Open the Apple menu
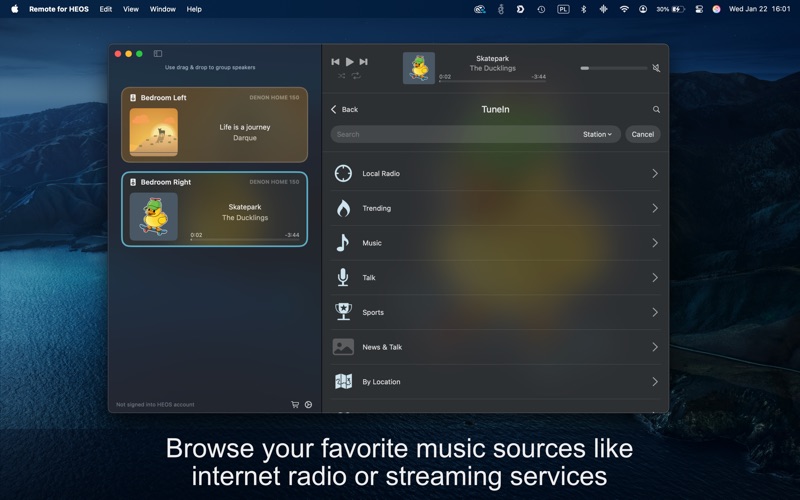 pos(14,9)
